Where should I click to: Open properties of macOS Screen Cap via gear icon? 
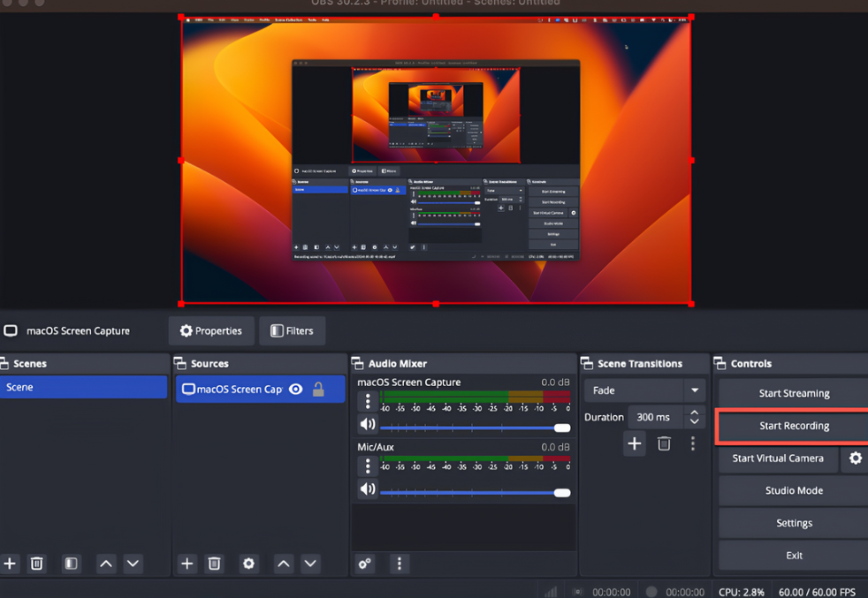point(248,564)
